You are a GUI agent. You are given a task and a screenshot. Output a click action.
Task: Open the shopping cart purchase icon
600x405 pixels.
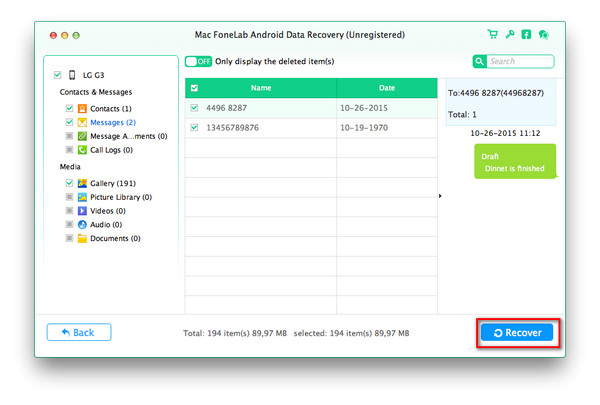pyautogui.click(x=492, y=35)
